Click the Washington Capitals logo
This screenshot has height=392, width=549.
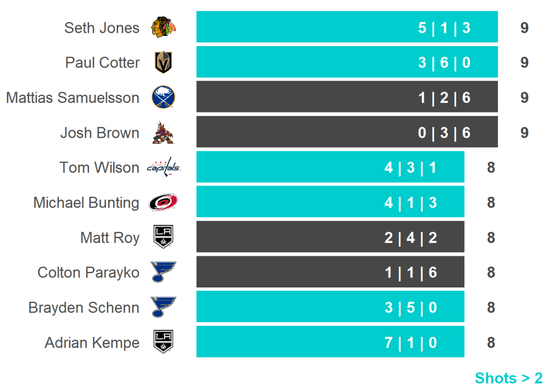coord(164,167)
